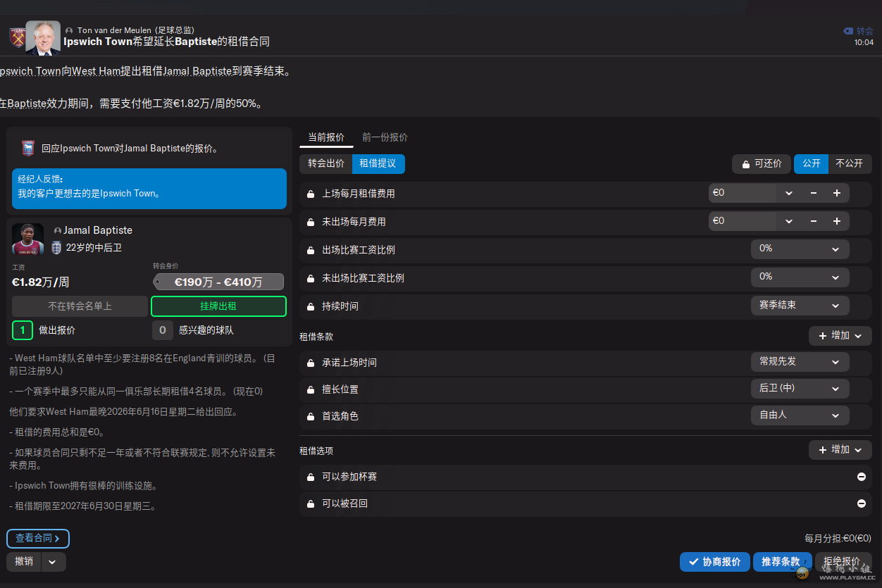This screenshot has width=882, height=588.
Task: Select the 公开 visibility option
Action: tap(811, 163)
